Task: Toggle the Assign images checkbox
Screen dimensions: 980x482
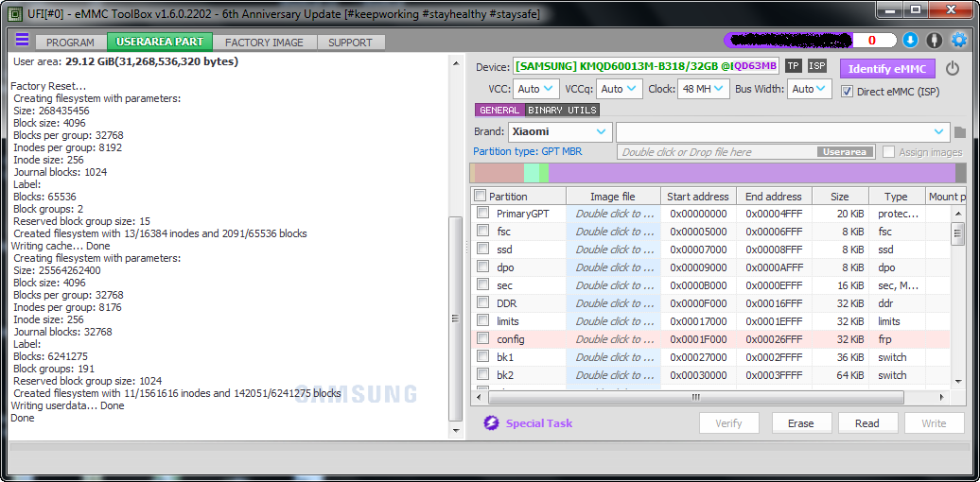Action: [888, 152]
